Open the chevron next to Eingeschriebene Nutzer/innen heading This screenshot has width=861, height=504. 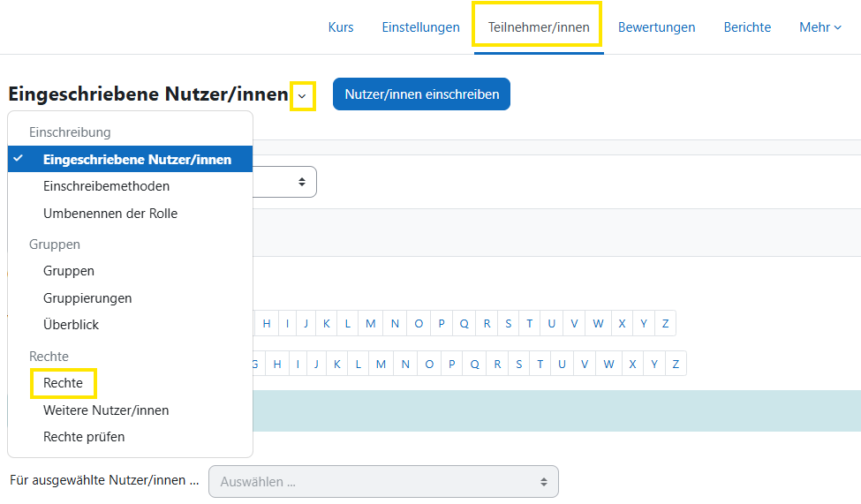[302, 95]
